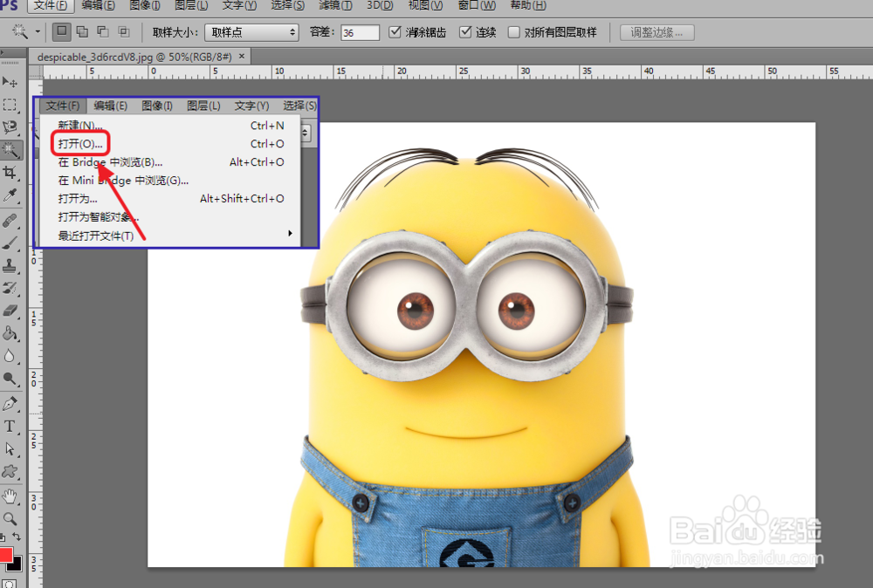Select the Eraser tool
Screen dimensions: 873x588
click(x=10, y=311)
